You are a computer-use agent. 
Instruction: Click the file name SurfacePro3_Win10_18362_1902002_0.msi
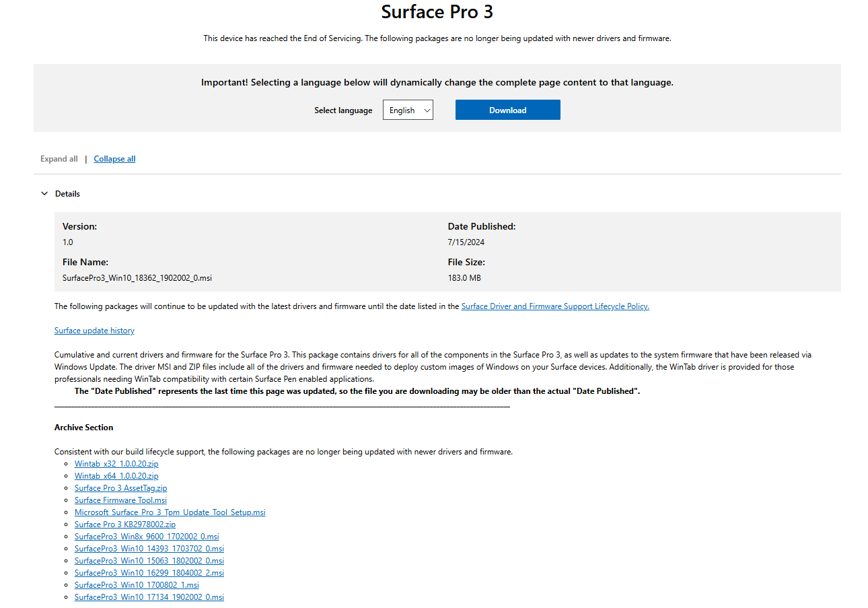point(137,278)
